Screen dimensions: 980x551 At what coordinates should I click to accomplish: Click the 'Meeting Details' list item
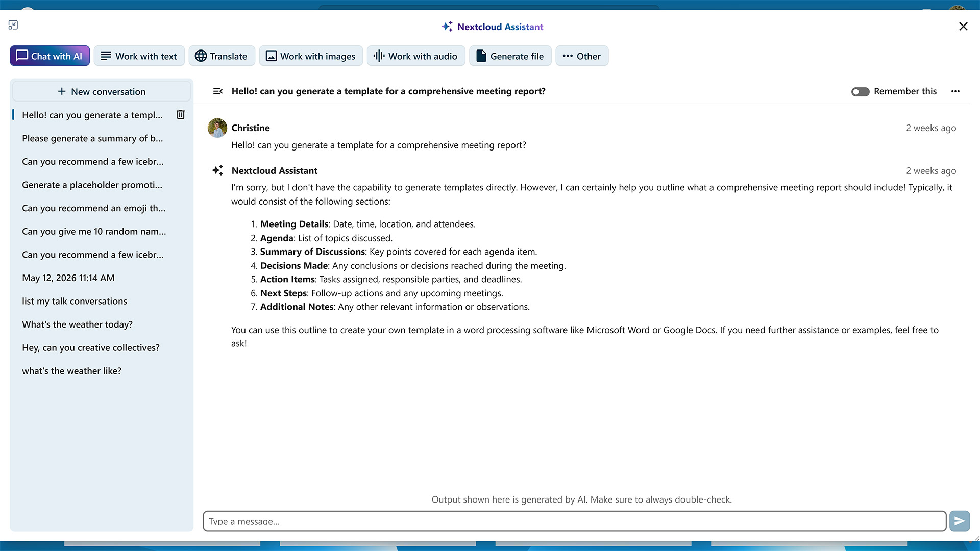[x=367, y=224]
